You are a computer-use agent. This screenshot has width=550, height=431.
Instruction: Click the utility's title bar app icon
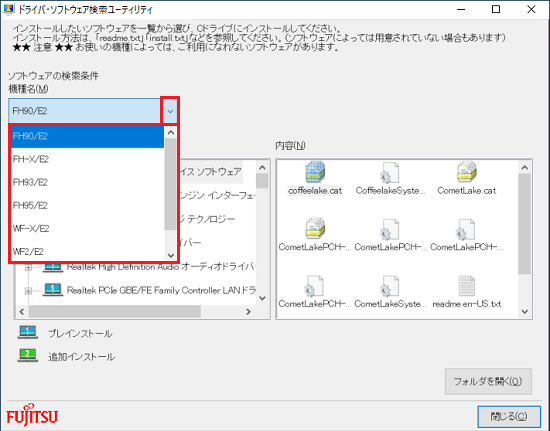click(8, 9)
